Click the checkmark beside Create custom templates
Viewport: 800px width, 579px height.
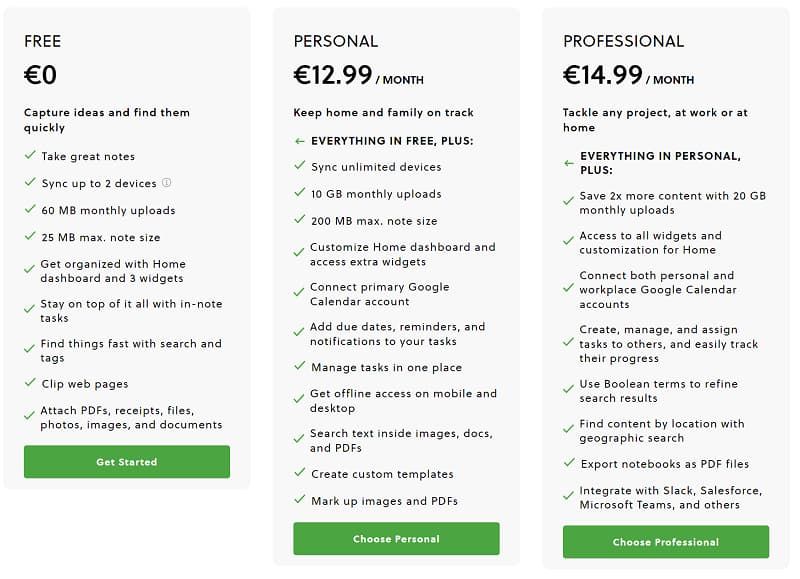click(x=297, y=474)
